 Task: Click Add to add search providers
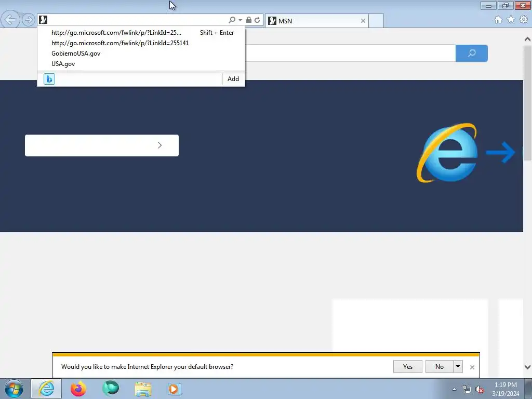tap(233, 79)
